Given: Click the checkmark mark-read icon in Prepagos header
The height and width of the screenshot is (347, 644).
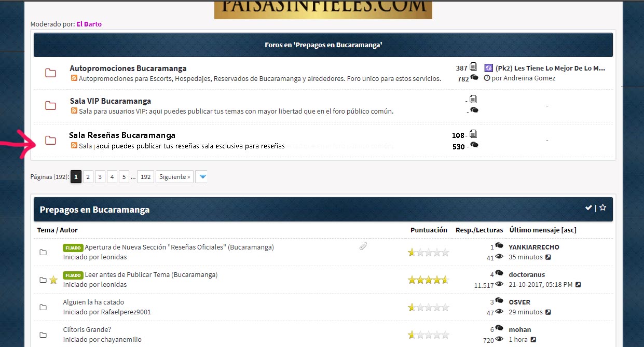Looking at the screenshot, I should pos(588,207).
